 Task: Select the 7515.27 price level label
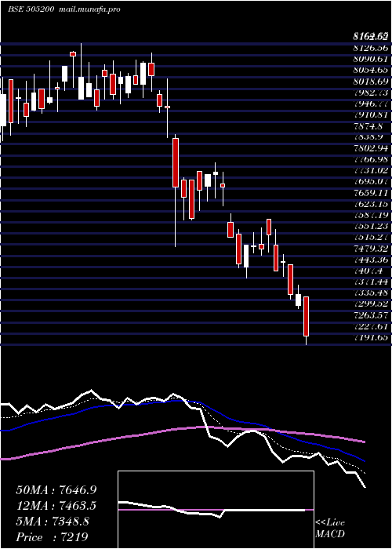click(370, 238)
